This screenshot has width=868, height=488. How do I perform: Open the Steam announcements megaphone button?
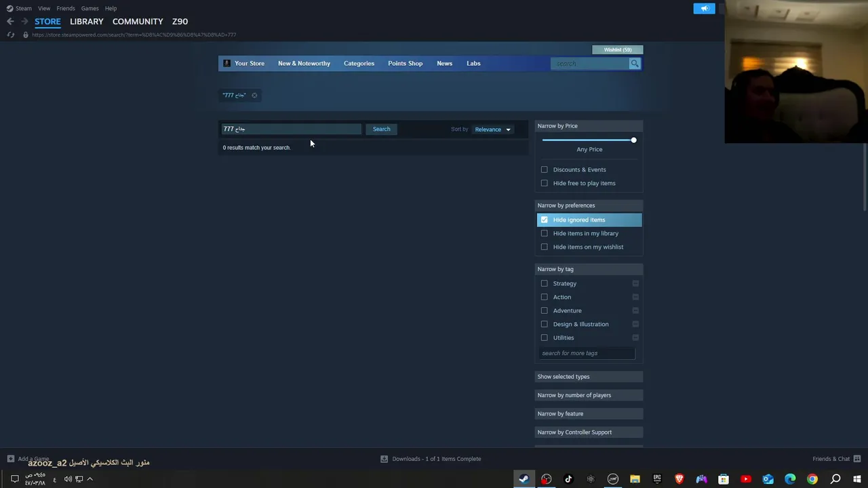(704, 9)
